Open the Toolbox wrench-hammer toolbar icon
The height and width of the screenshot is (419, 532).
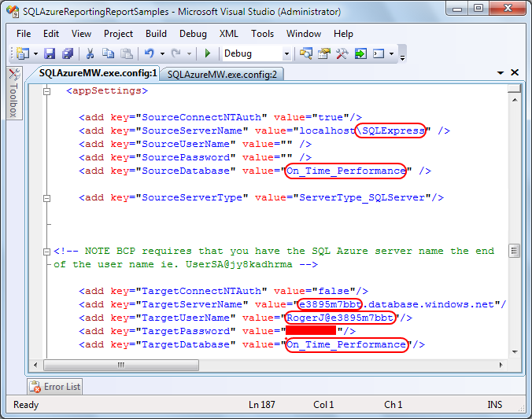pyautogui.click(x=342, y=53)
